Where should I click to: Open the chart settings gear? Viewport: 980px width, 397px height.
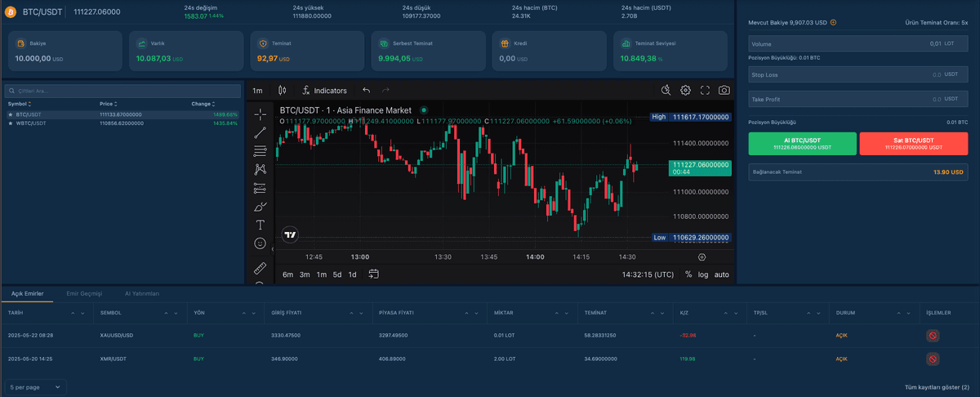(686, 91)
